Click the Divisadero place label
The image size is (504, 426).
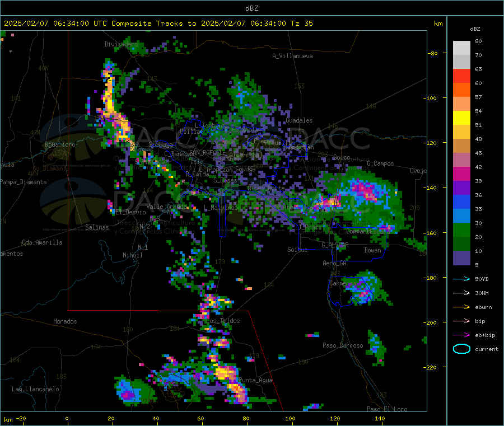[x=121, y=44]
